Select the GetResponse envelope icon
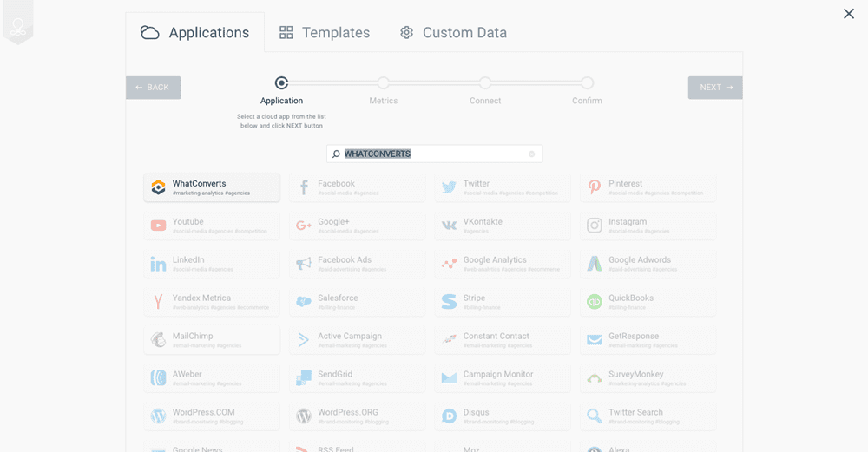 595,340
